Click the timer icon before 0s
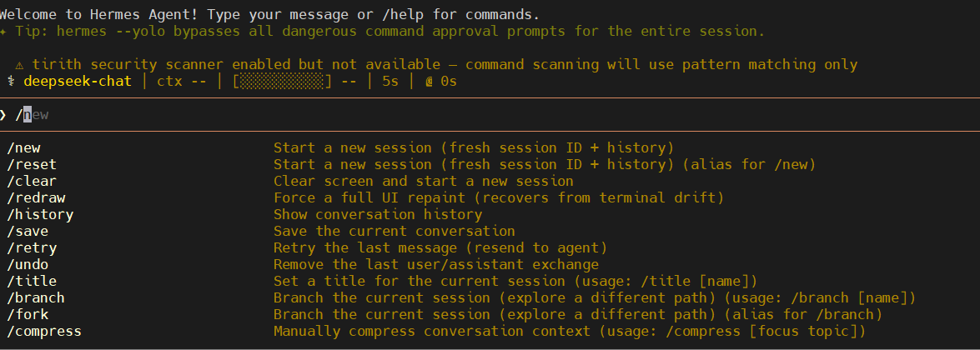This screenshot has width=980, height=350. click(x=428, y=82)
